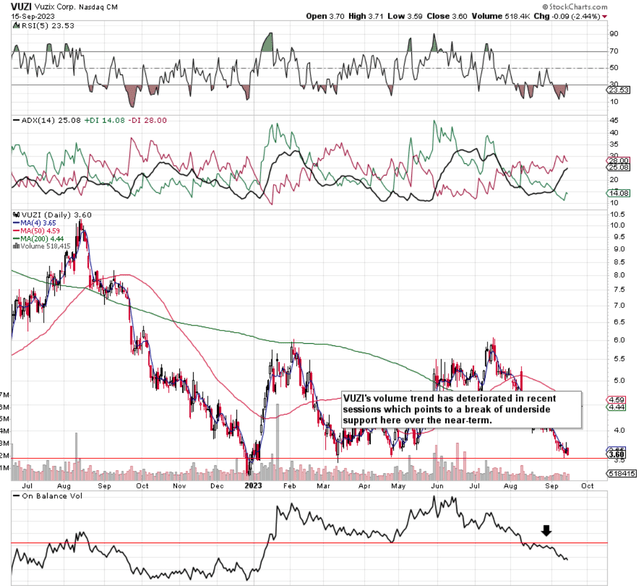Click the ADX(14) 25.08 legend label

(47, 120)
